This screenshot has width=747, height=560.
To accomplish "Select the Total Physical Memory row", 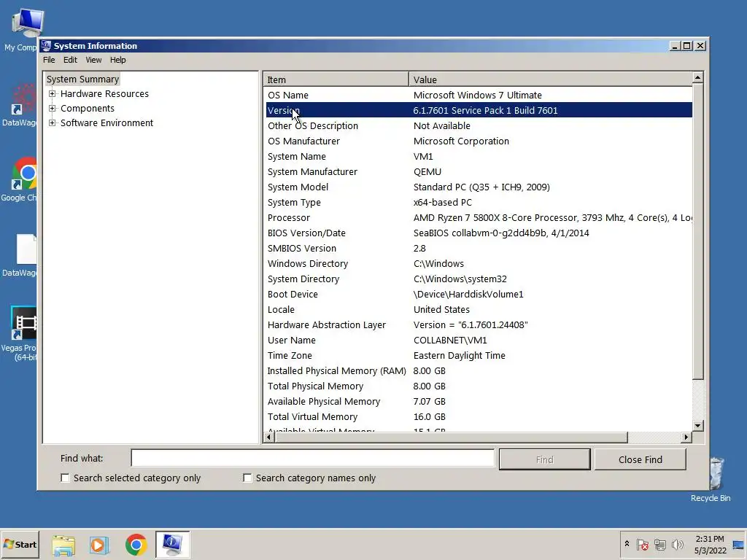I will pos(479,386).
